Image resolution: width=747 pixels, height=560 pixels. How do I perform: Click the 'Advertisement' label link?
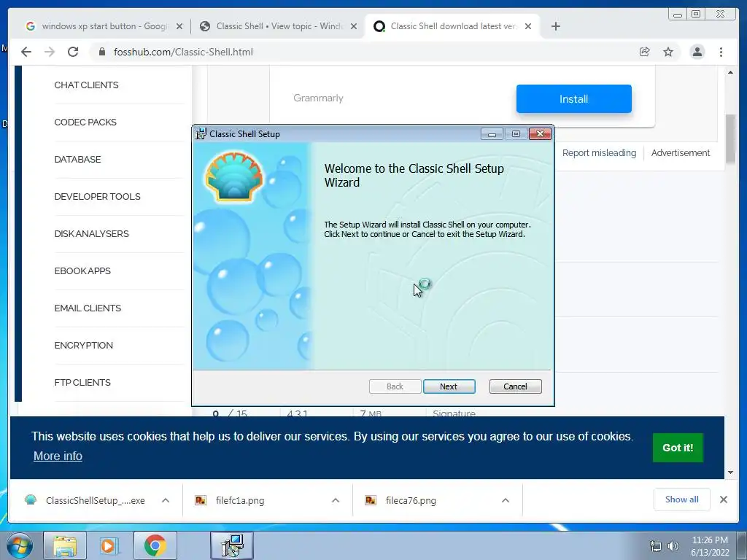coord(681,153)
